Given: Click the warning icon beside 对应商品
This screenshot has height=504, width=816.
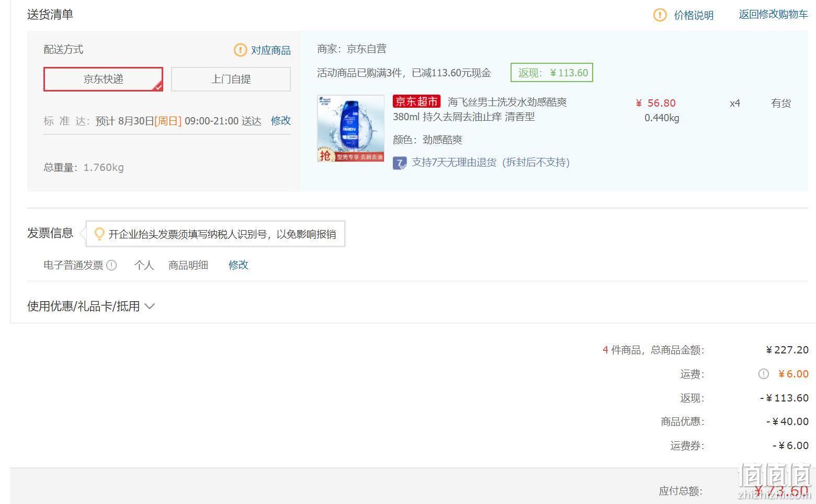Looking at the screenshot, I should click(240, 50).
